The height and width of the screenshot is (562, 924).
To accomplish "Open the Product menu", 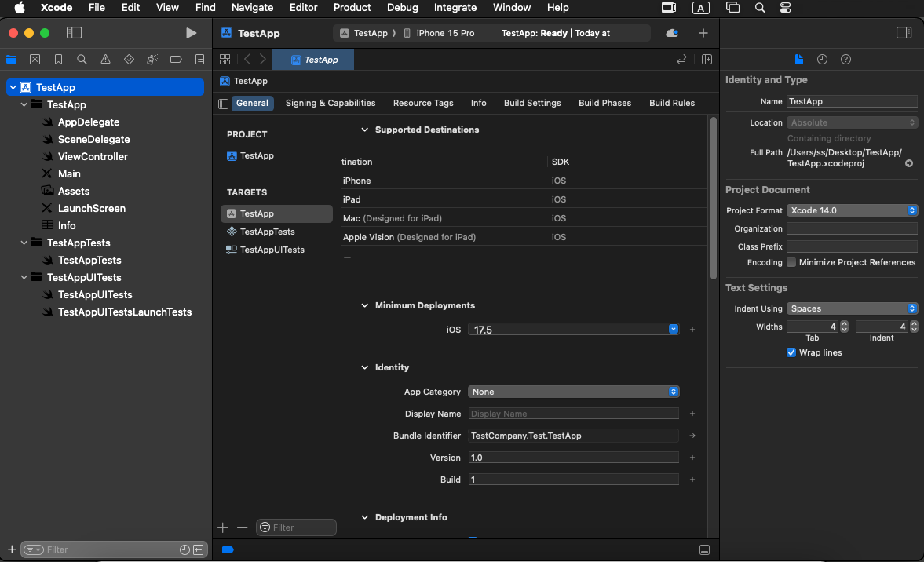I will pos(352,7).
